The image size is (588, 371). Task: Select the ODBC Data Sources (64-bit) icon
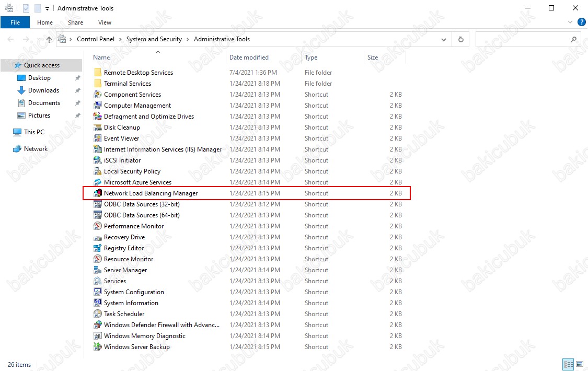[x=98, y=215]
